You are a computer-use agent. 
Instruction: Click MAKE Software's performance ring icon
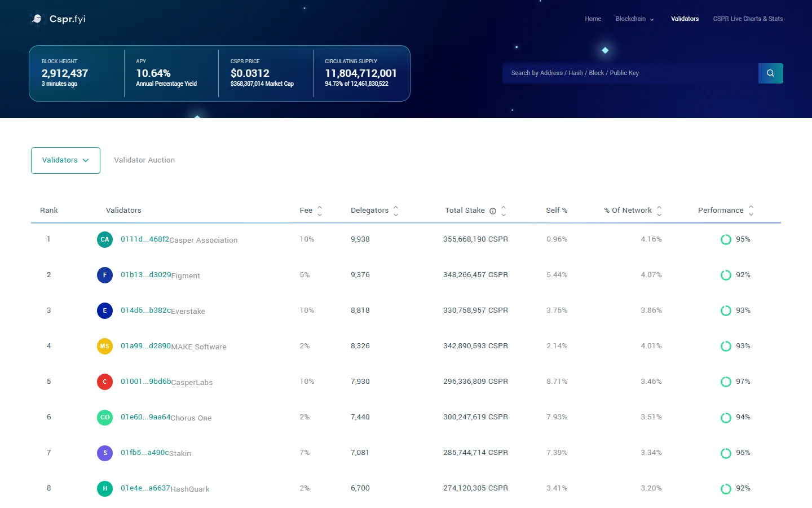tap(726, 346)
